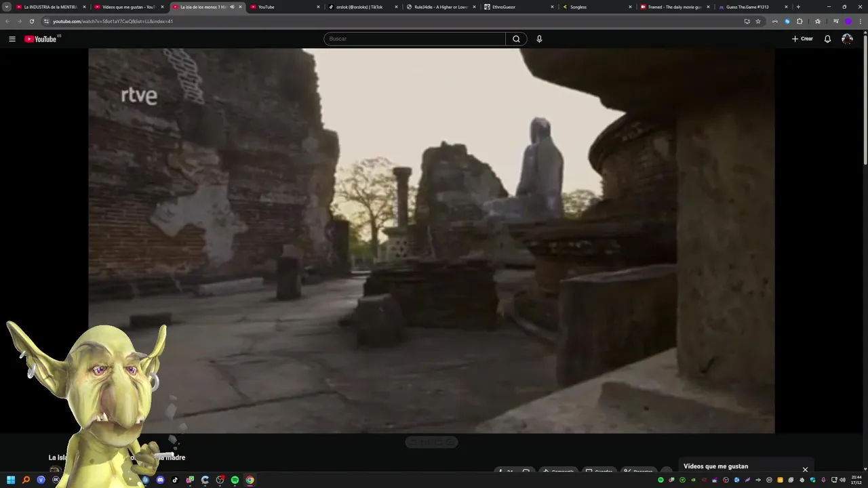Open the purple Chrome profile avatar
The image size is (868, 488).
pyautogui.click(x=848, y=21)
